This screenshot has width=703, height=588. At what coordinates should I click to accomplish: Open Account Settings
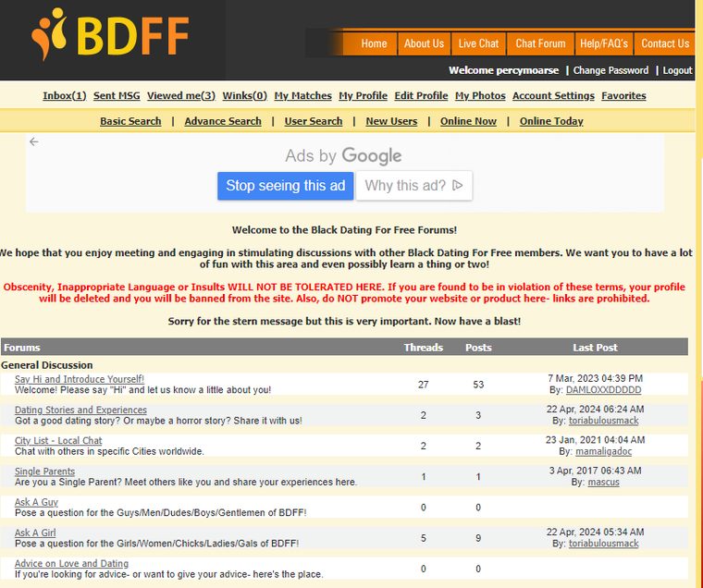553,96
